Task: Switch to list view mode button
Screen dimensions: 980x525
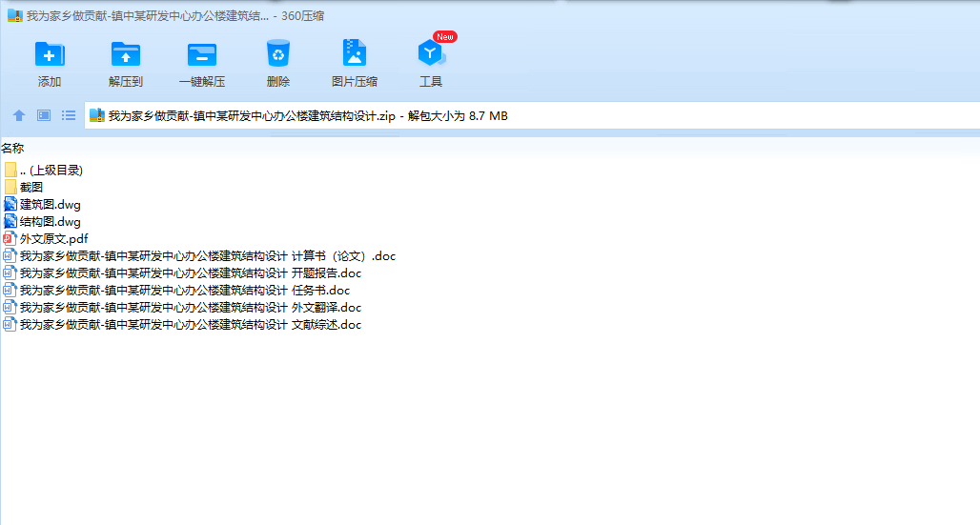Action: (69, 115)
